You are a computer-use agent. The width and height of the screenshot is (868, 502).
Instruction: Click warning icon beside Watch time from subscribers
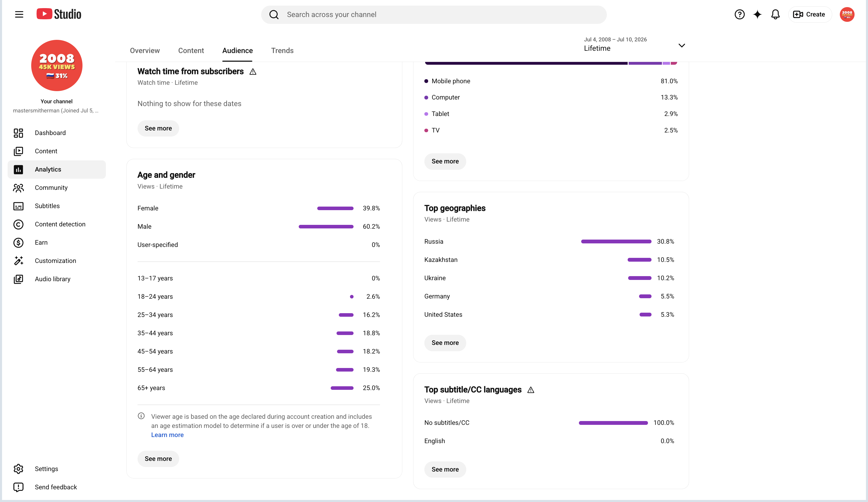pyautogui.click(x=253, y=72)
